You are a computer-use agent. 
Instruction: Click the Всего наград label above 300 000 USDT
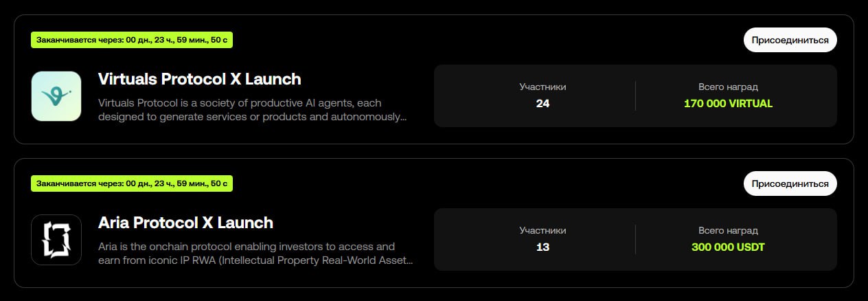click(728, 231)
